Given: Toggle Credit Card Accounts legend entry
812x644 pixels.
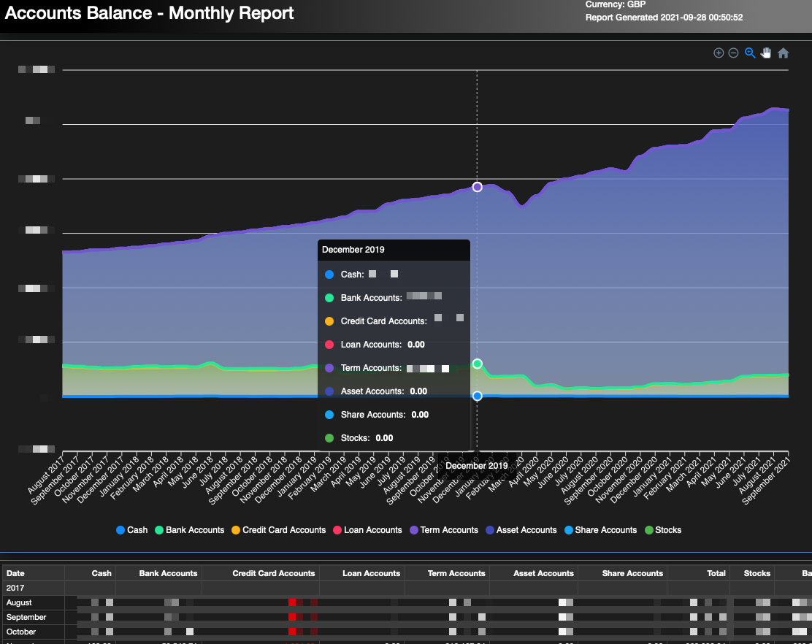Looking at the screenshot, I should (x=279, y=530).
